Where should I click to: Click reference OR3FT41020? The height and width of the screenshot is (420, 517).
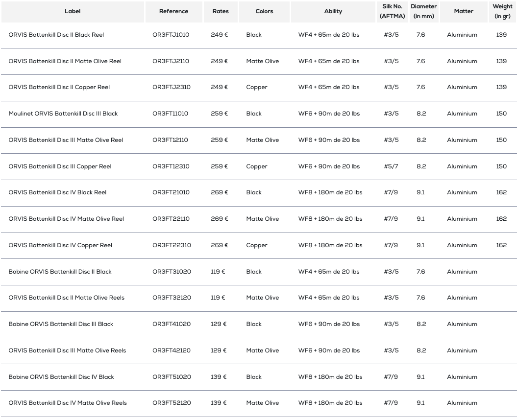(172, 324)
